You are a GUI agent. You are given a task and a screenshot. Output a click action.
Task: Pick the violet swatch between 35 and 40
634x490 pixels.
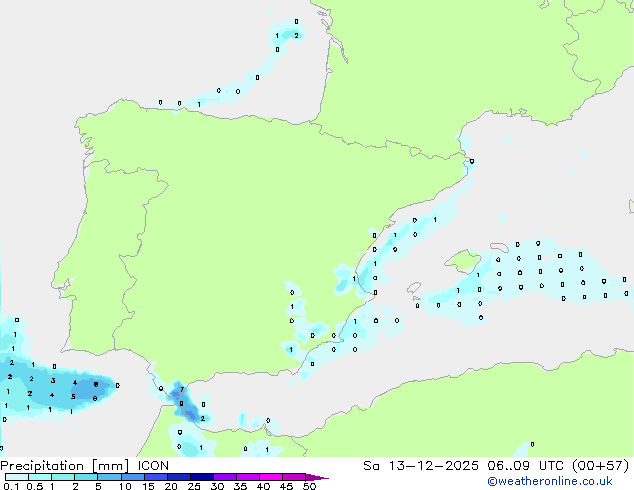point(247,477)
